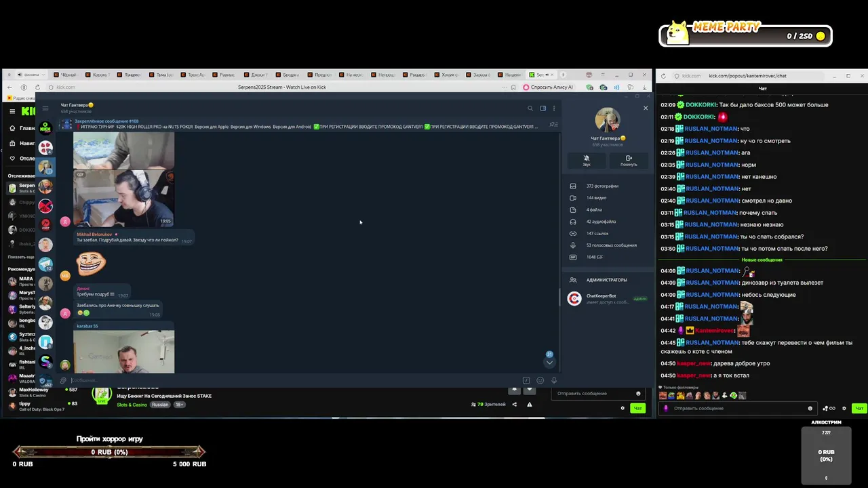The width and height of the screenshot is (868, 488).
Task: Open the browser downloads arrow icon
Action: click(x=644, y=87)
